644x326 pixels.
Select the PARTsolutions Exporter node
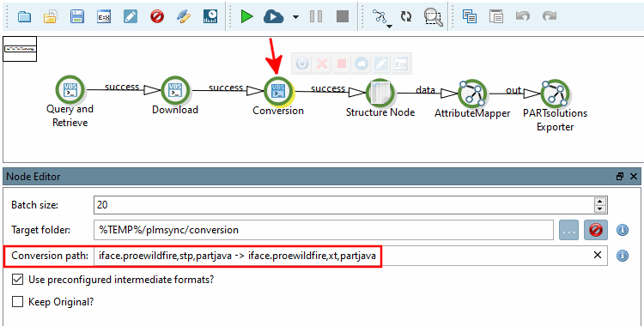(x=555, y=94)
